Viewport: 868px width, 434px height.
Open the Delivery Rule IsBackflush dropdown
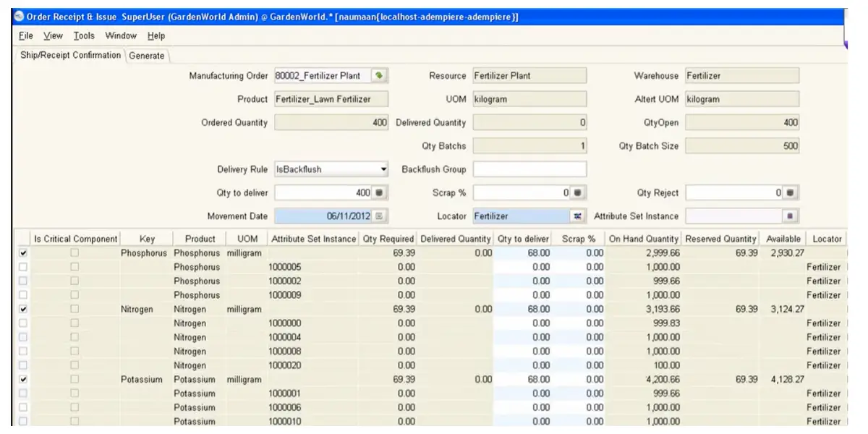coord(331,169)
